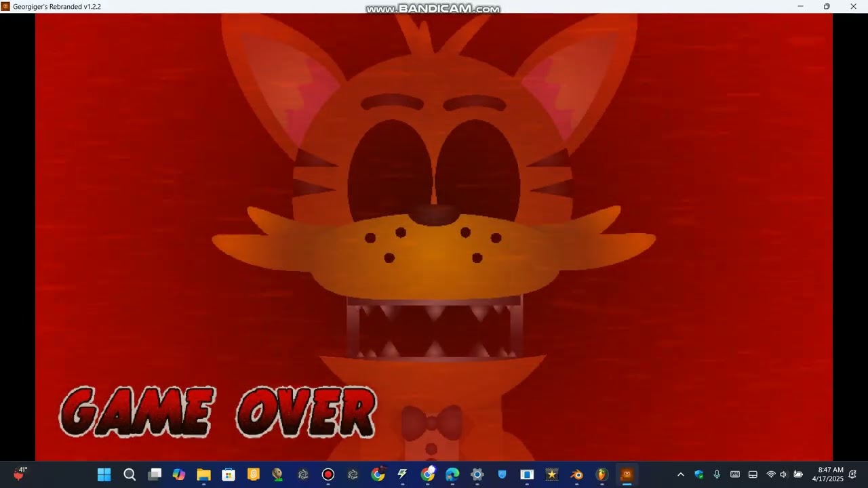Minimize the Georgiger's Rebranded window

(800, 6)
